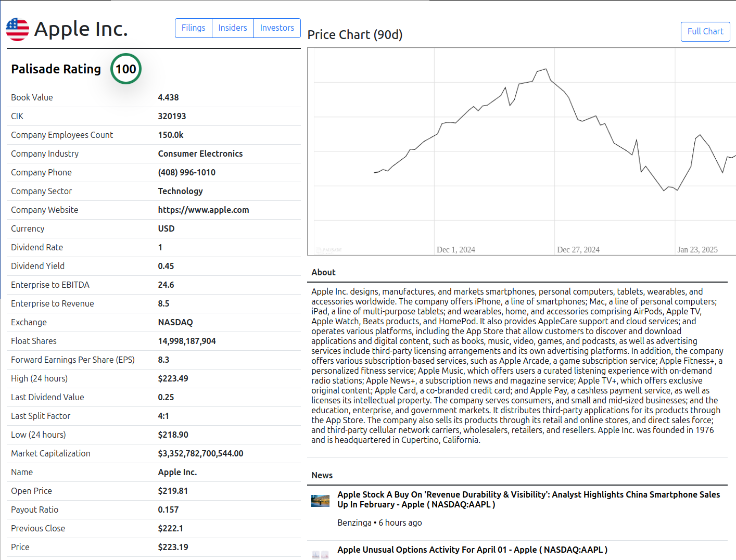This screenshot has height=560, width=736.
Task: Click the Benzinga news article thumbnail
Action: coord(320,501)
